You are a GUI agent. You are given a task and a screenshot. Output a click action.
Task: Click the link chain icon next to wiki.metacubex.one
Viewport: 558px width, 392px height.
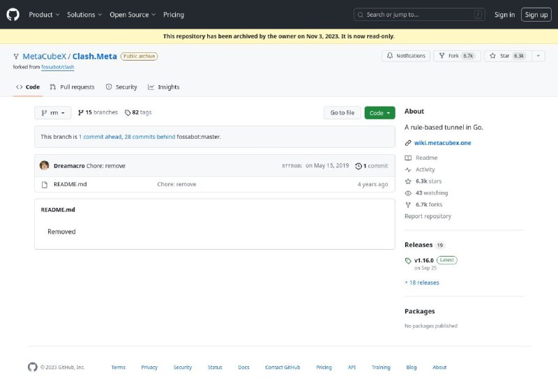click(x=408, y=143)
